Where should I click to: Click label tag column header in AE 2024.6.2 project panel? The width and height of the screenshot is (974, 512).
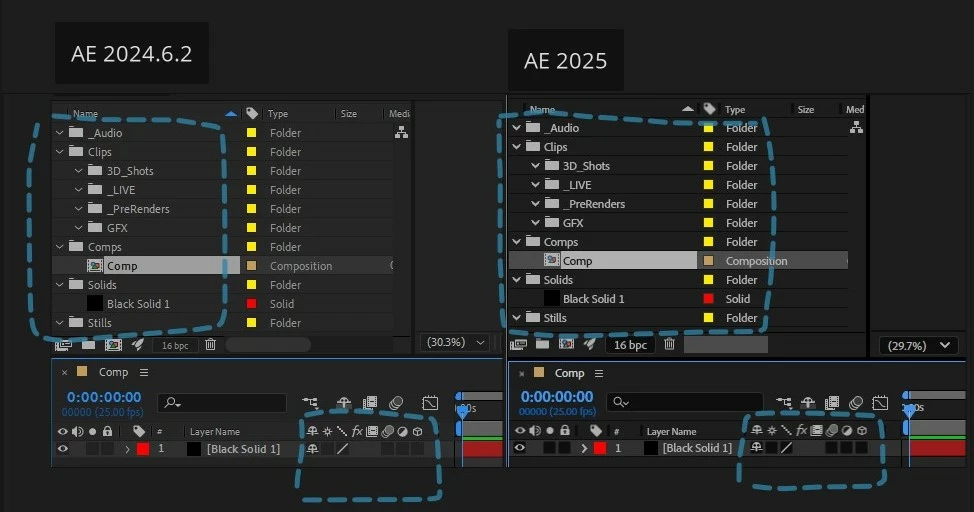click(x=252, y=113)
